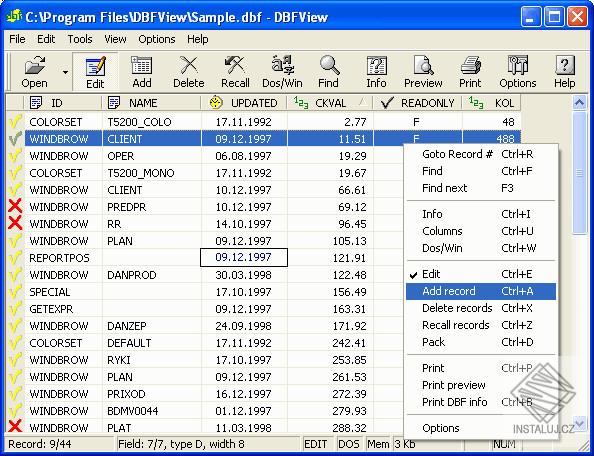The height and width of the screenshot is (456, 594).
Task: Sort by the KOL column header
Action: pos(492,103)
